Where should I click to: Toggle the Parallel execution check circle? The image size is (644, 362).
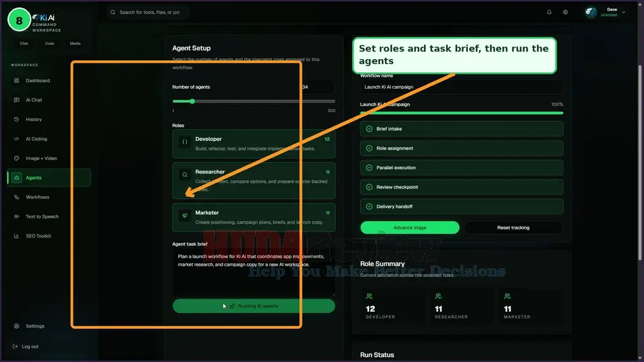tap(369, 167)
